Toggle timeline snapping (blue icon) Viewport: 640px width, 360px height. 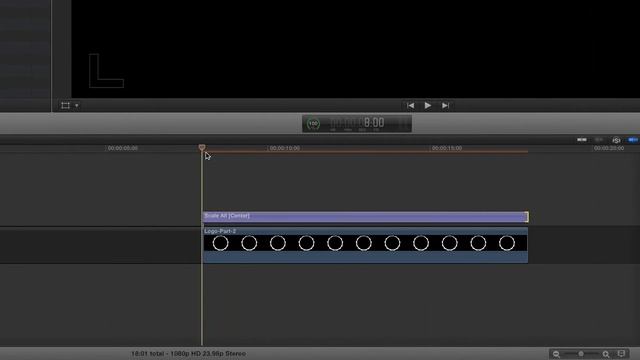coord(633,140)
